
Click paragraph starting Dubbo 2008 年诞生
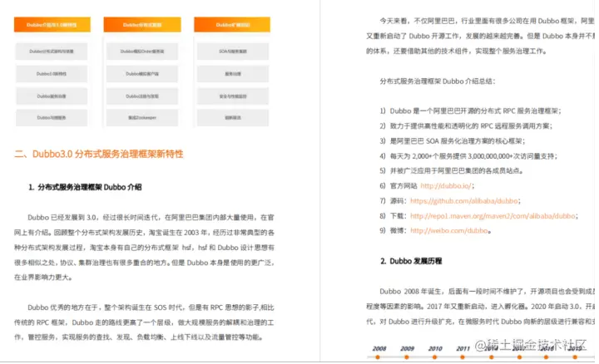click(x=481, y=306)
